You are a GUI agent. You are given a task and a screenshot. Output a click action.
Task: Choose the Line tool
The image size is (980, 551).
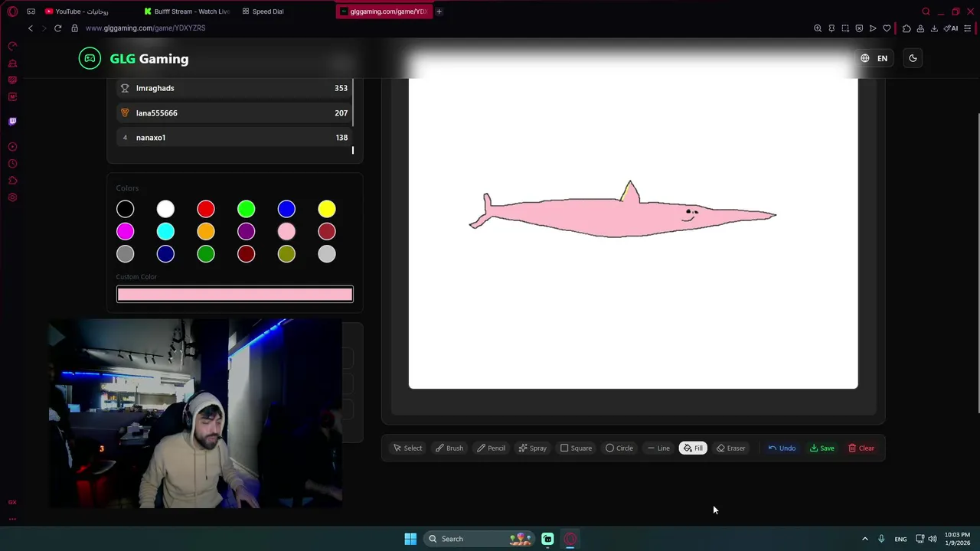point(658,448)
